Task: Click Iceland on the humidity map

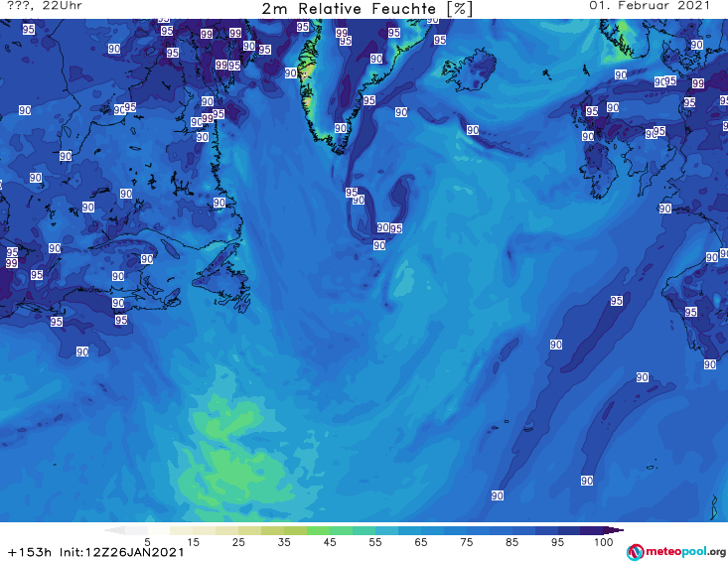Action: [x=470, y=71]
